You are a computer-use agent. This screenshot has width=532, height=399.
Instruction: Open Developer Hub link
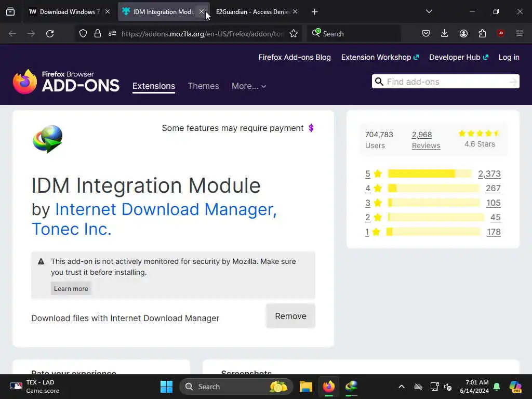point(459,57)
